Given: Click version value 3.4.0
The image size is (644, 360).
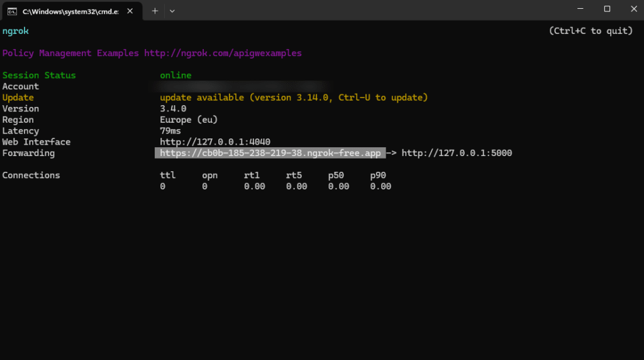Looking at the screenshot, I should pos(173,108).
